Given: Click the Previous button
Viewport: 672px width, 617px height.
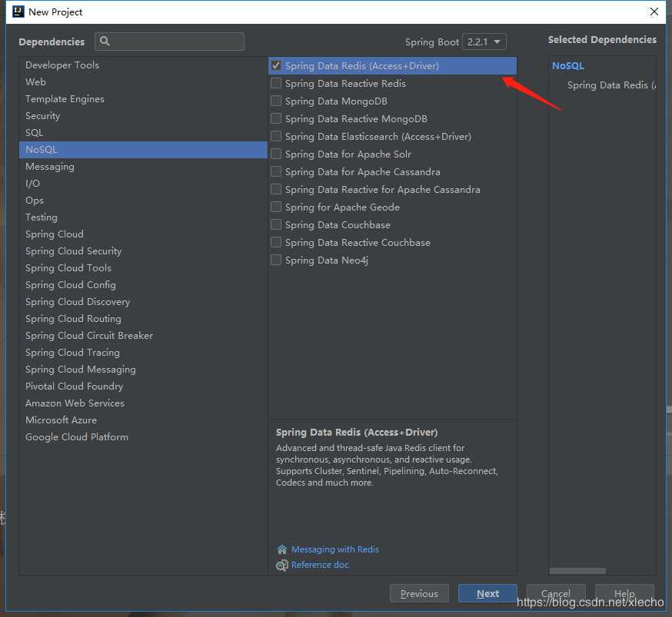Looking at the screenshot, I should point(419,593).
